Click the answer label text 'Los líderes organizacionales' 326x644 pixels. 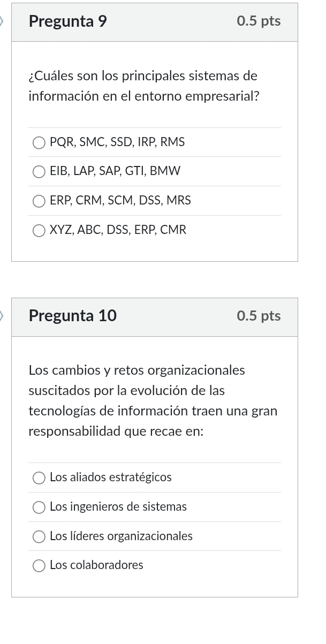(121, 536)
